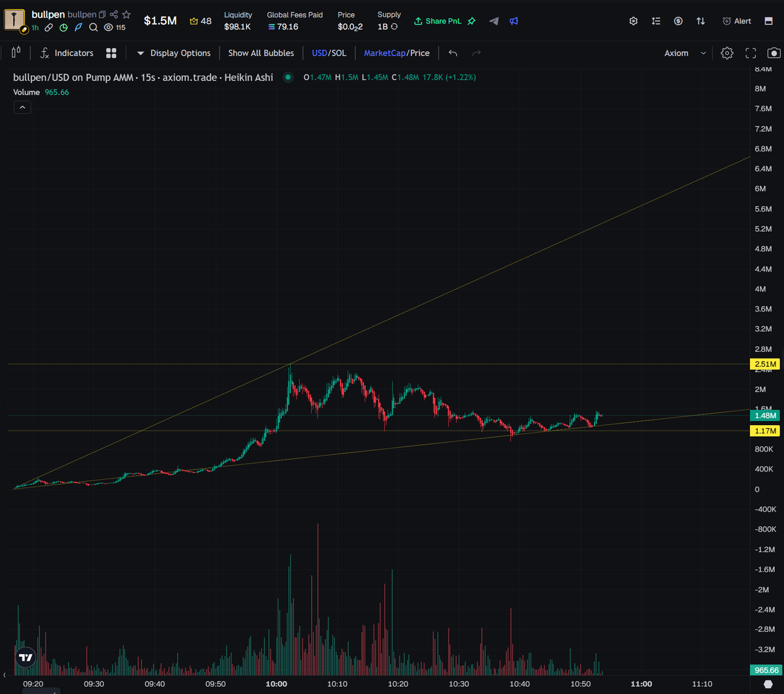Viewport: 784px width, 694px height.
Task: Copy the bullpen token address icon
Action: point(103,14)
